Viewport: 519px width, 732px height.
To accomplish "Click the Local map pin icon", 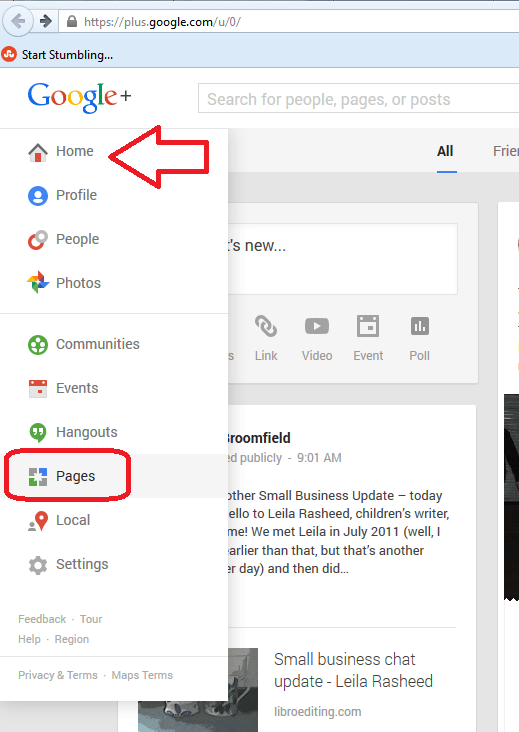I will [38, 521].
